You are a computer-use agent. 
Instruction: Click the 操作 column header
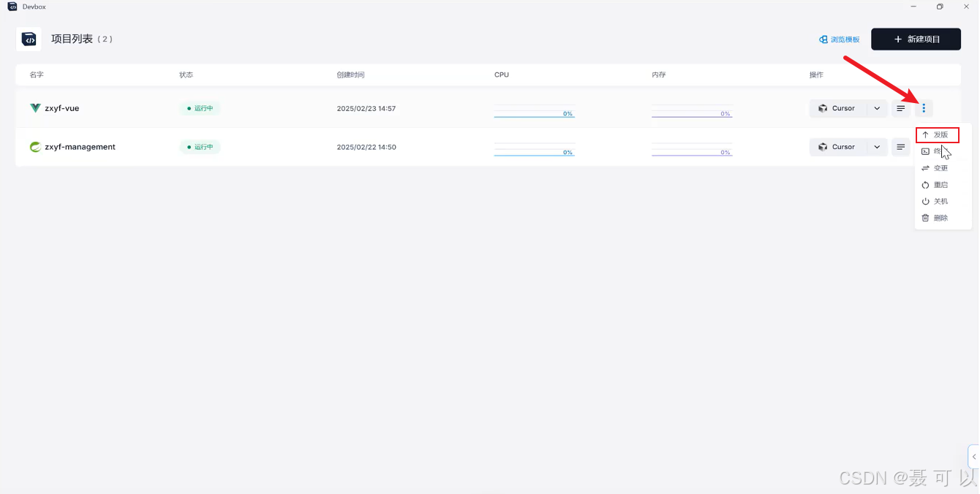(x=816, y=75)
